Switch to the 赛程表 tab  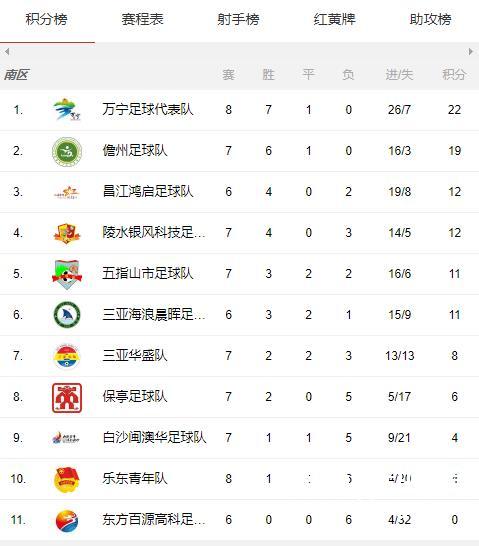coord(142,19)
